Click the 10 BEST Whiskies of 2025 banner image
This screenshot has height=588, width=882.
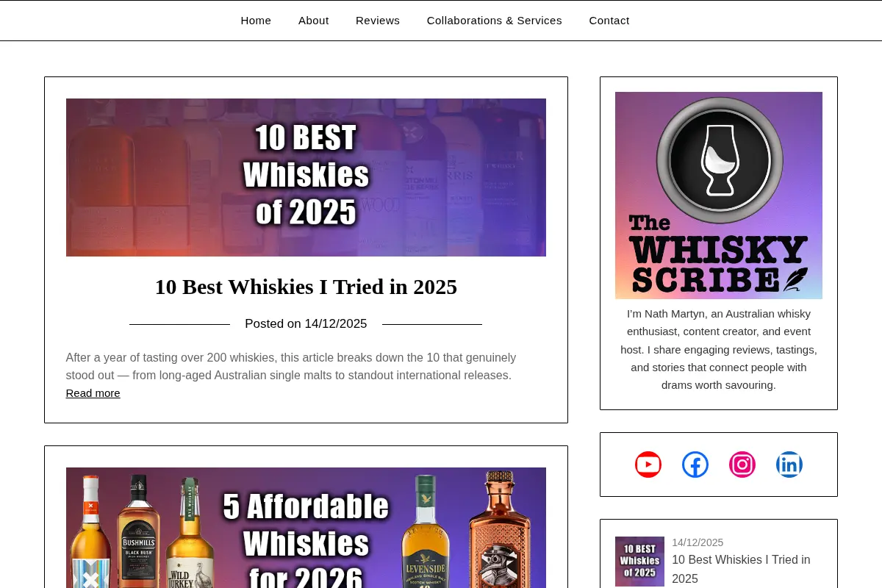306,177
